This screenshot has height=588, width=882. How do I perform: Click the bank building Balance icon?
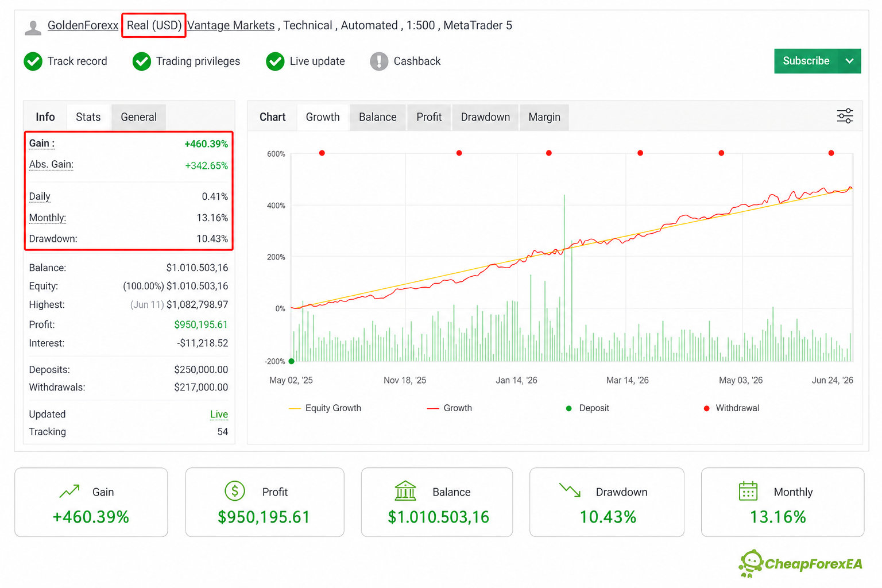(x=405, y=490)
